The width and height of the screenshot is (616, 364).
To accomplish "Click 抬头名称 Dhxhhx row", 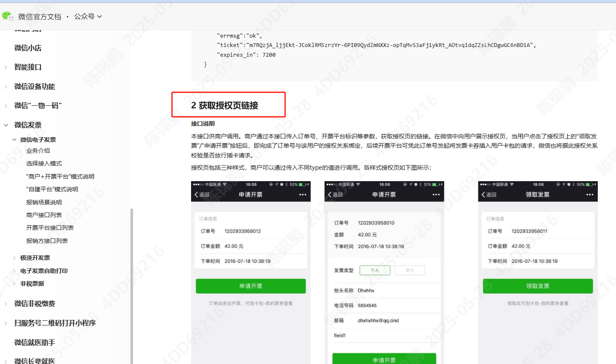I will 384,290.
